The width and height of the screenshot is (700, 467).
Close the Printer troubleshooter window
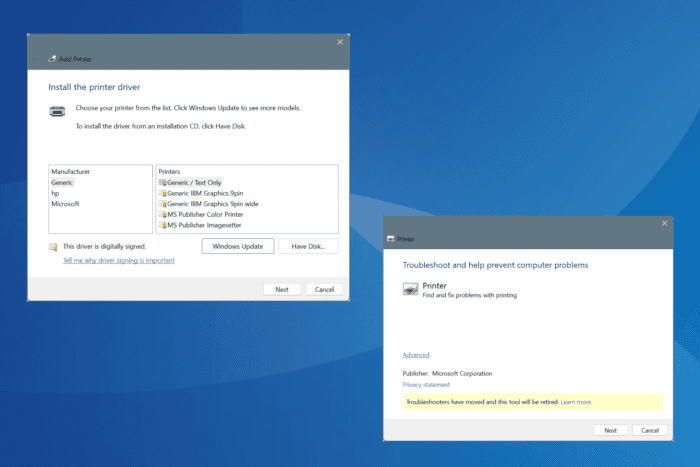tap(664, 223)
